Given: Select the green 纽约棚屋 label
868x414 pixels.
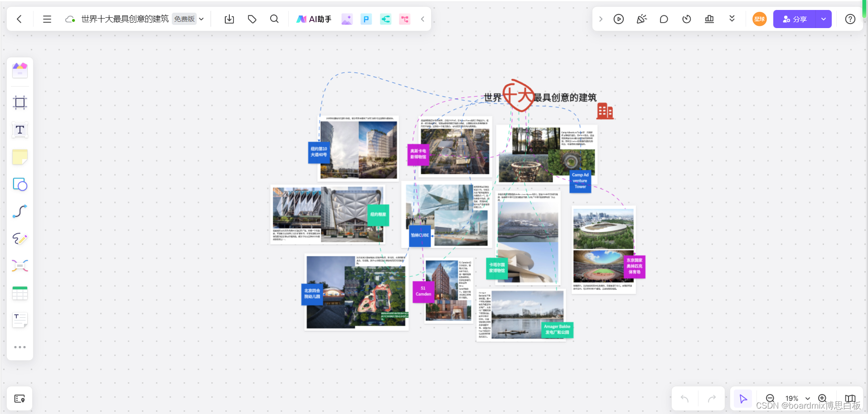Looking at the screenshot, I should click(x=378, y=215).
